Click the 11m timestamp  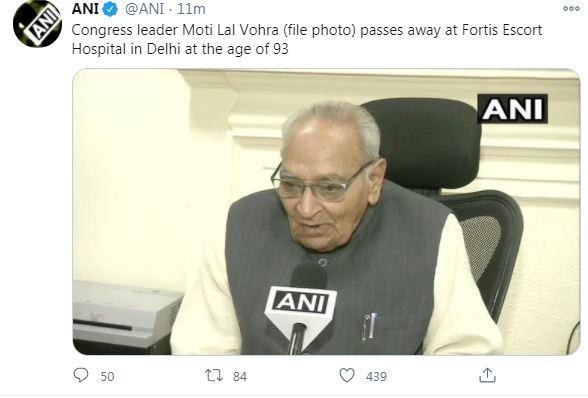click(191, 9)
